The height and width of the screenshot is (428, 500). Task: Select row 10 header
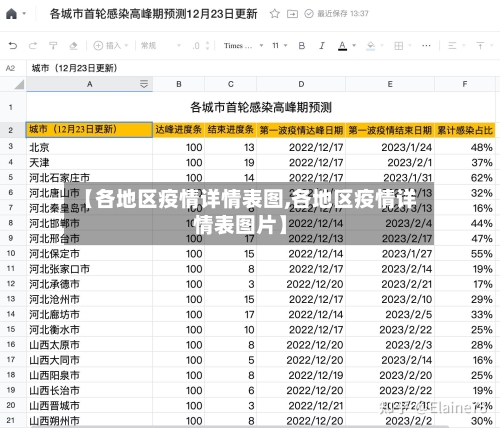pyautogui.click(x=11, y=253)
